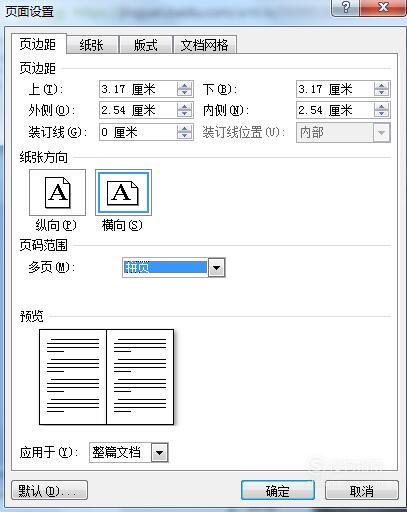
Task: Decrease the 内侧 inside margin spinner
Action: (x=381, y=114)
